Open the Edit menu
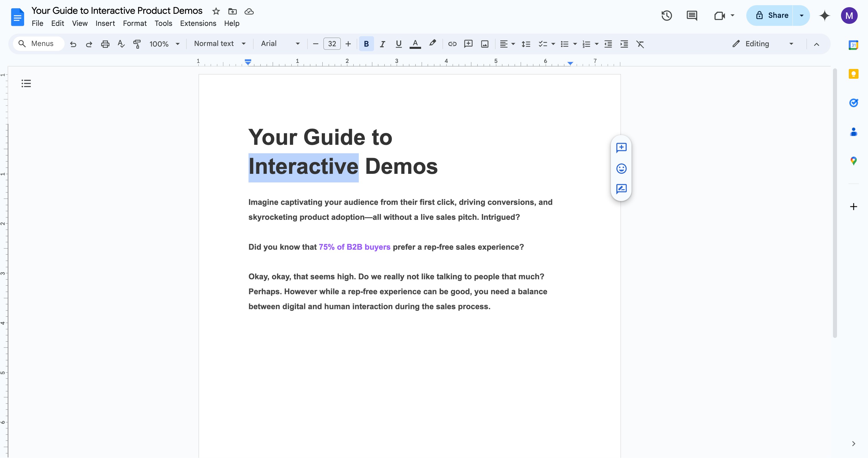The image size is (868, 458). click(x=58, y=23)
